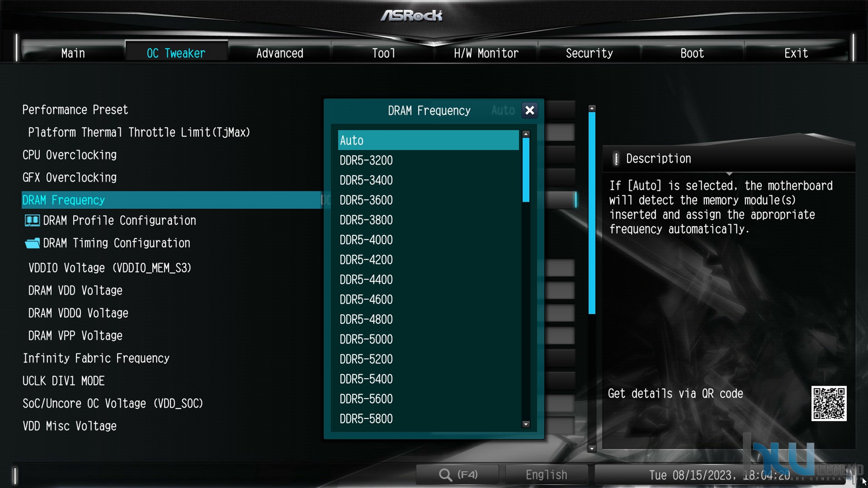Click the main settings panel's down scroll arrow
The width and height of the screenshot is (868, 488).
pos(592,448)
